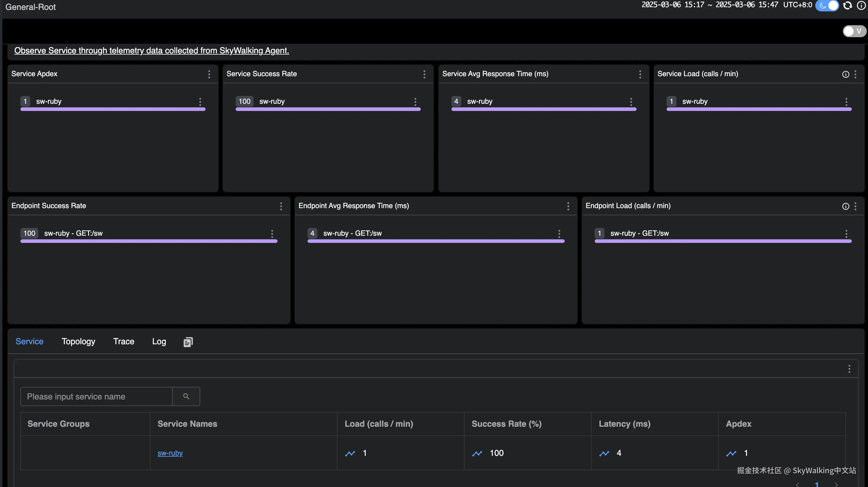Click info icon on Service Load widget
This screenshot has width=868, height=487.
[x=846, y=74]
